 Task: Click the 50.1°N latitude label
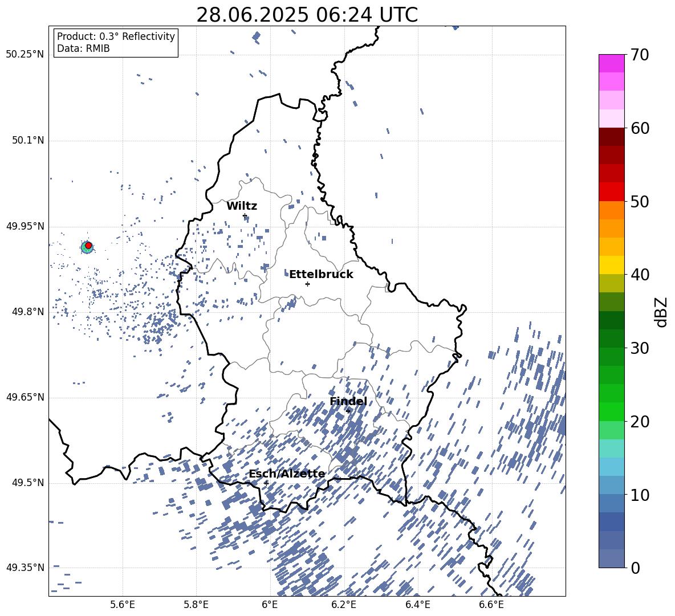27,140
